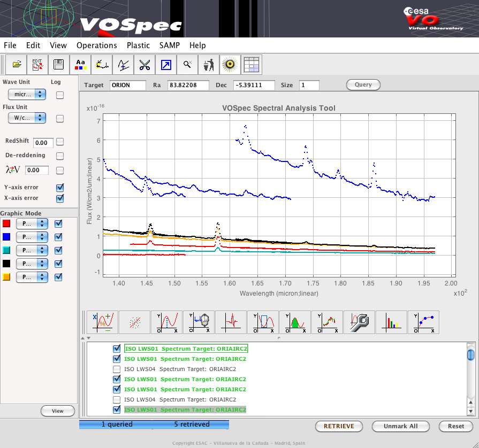Uncheck the orange graphic mode checkbox

58,277
